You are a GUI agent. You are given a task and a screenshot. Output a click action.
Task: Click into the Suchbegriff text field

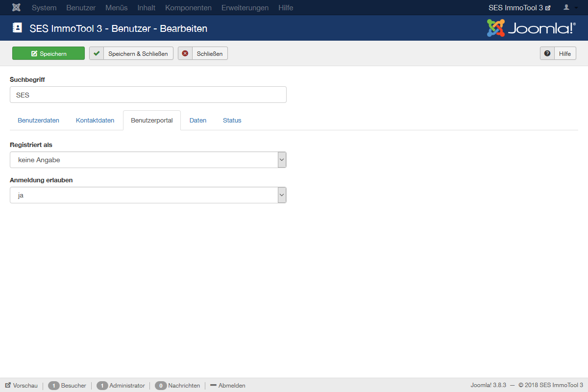point(148,95)
